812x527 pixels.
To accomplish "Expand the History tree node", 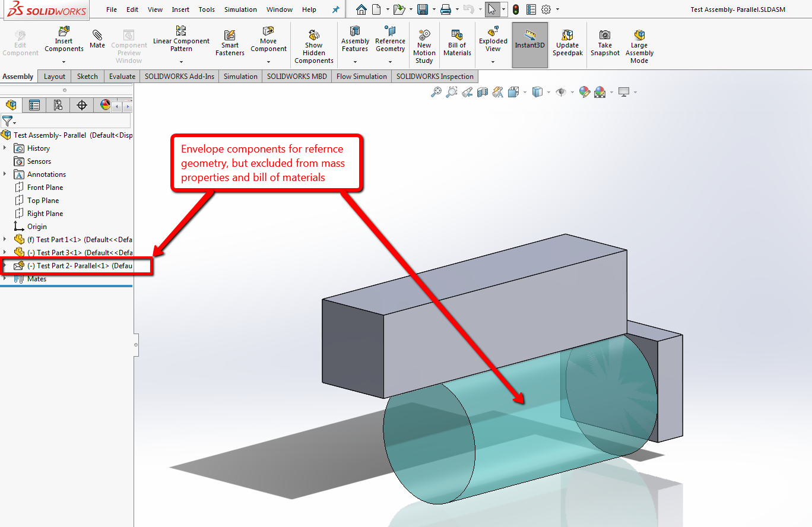I will [5, 148].
